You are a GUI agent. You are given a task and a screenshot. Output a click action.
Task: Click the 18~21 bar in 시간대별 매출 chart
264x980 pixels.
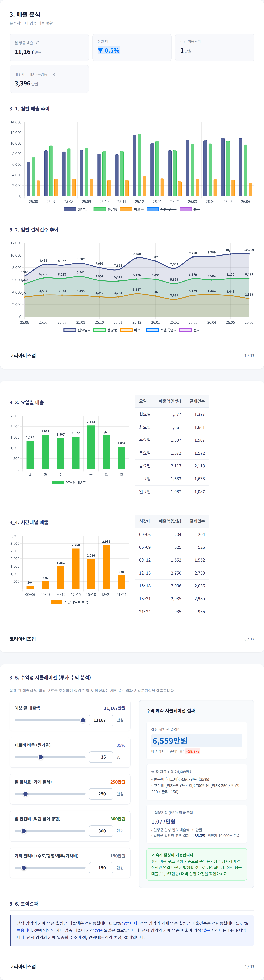coord(106,567)
